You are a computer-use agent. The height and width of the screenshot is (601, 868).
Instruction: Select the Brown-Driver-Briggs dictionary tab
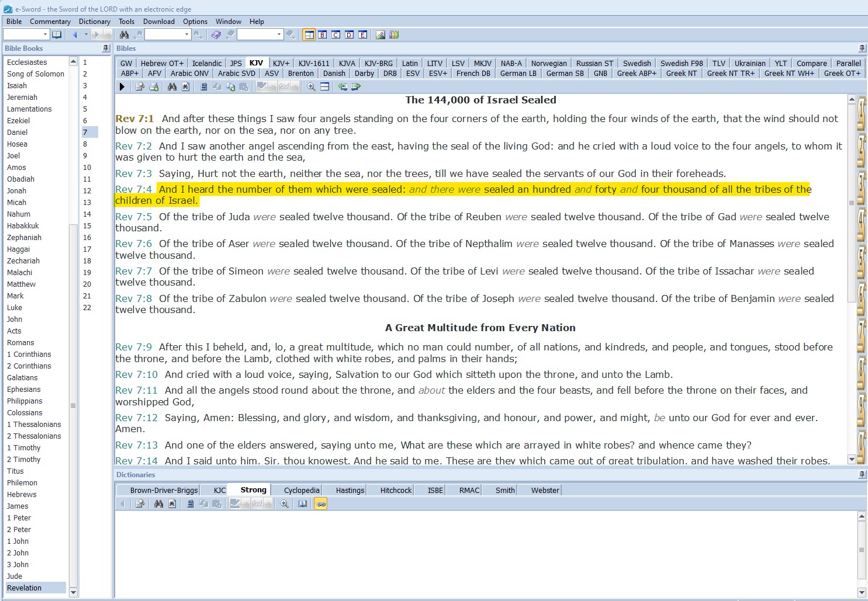tap(164, 490)
